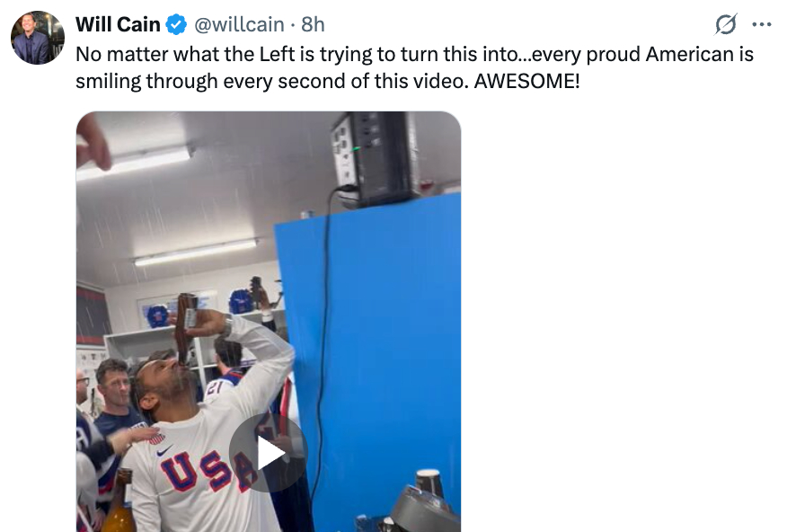Click the Grok explain-post icon

click(x=725, y=24)
